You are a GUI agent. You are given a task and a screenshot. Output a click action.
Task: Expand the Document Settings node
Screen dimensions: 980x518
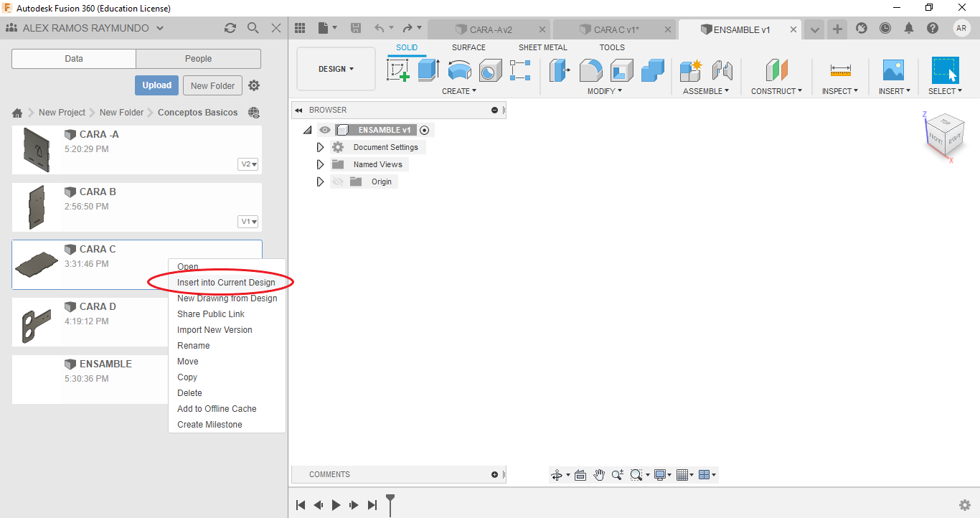click(321, 147)
